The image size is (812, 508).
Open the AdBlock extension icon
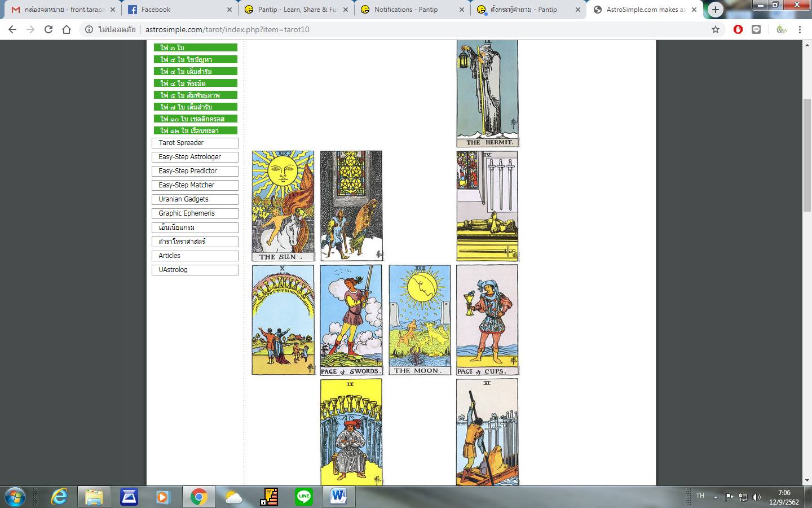738,29
